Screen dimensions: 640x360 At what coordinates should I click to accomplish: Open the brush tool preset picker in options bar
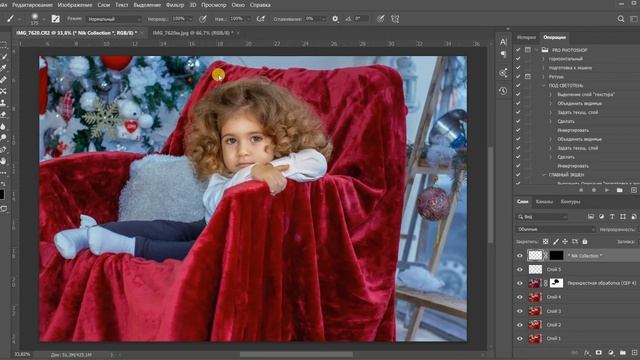[x=12, y=19]
